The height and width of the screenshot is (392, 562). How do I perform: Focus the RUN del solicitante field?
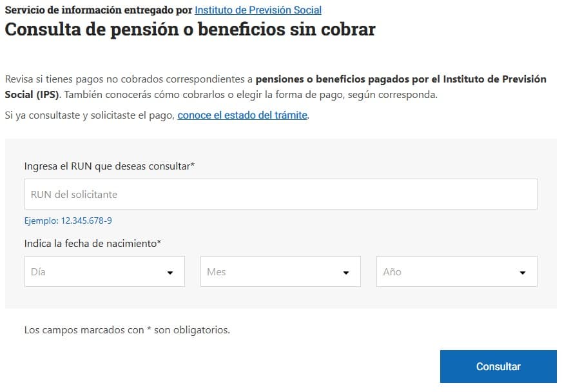(280, 194)
